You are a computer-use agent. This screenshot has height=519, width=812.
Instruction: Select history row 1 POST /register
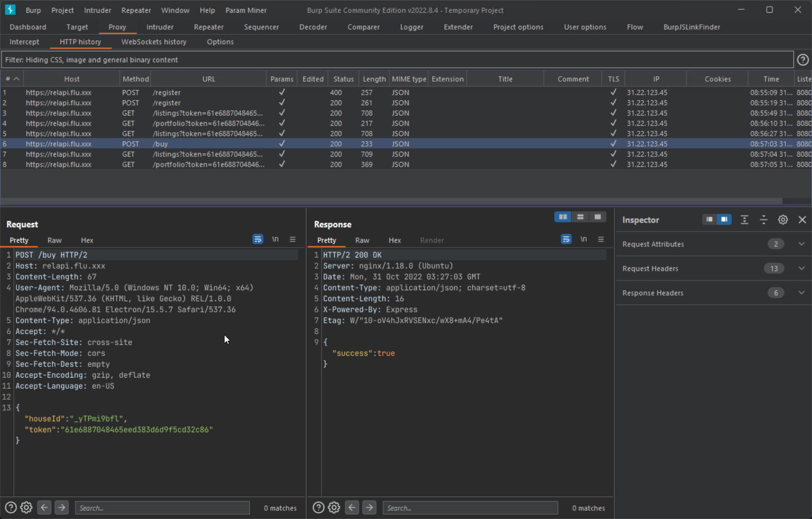click(x=406, y=92)
